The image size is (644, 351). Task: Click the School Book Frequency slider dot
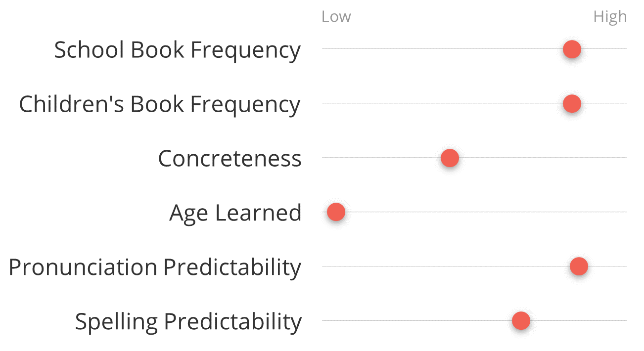pos(572,49)
